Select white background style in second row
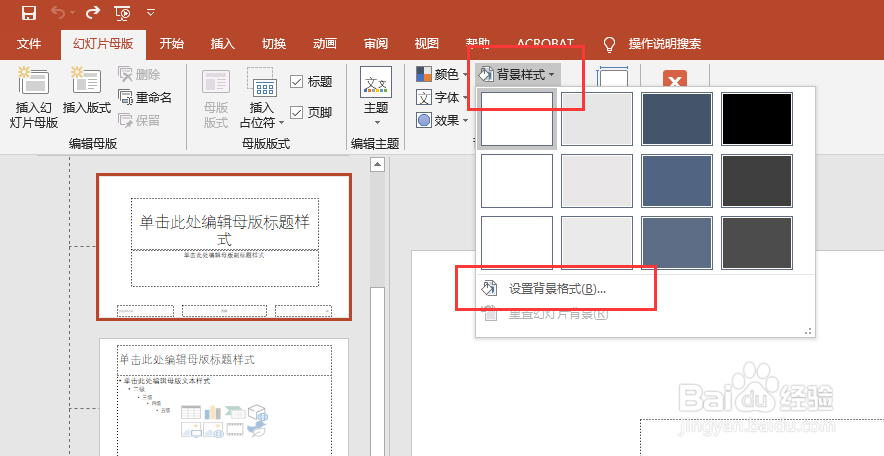Image resolution: width=884 pixels, height=456 pixels. (x=517, y=181)
